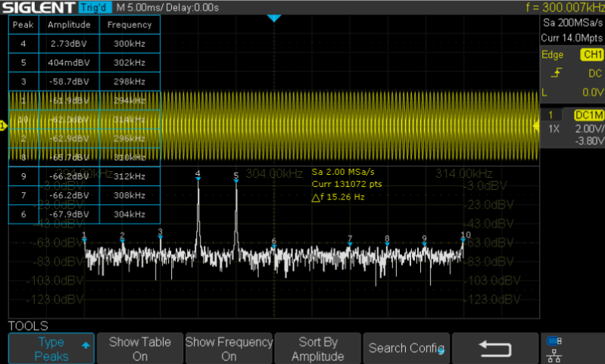The image size is (605, 364).
Task: Select the 300kHz peak row in table
Action: click(85, 45)
